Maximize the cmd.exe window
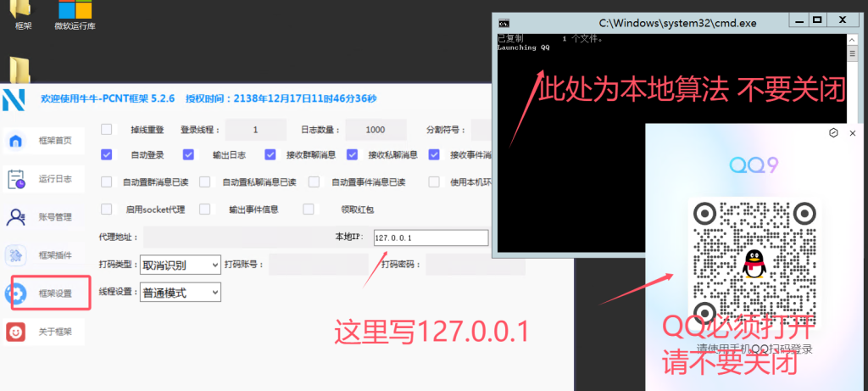Screen dimensions: 868x391 pyautogui.click(x=817, y=20)
